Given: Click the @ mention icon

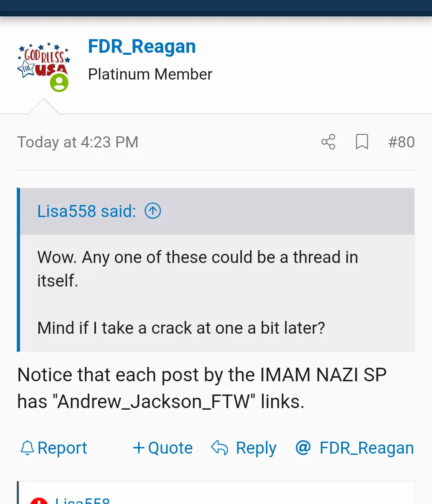Looking at the screenshot, I should tap(303, 448).
